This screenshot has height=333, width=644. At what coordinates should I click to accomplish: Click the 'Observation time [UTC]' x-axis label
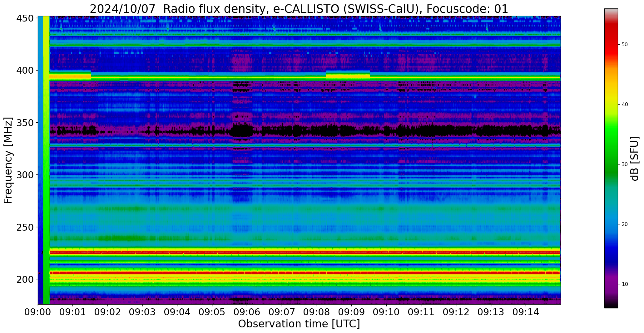point(299,324)
